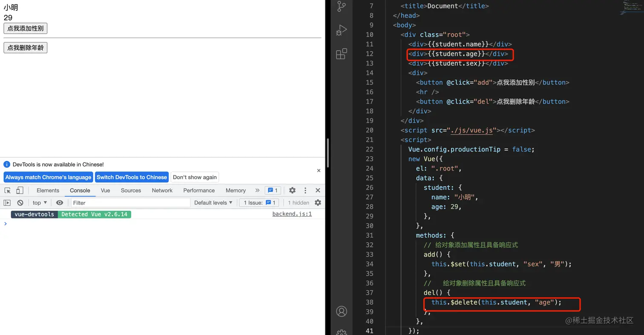The width and height of the screenshot is (644, 335).
Task: Switch to the Elements tab
Action: (x=48, y=190)
